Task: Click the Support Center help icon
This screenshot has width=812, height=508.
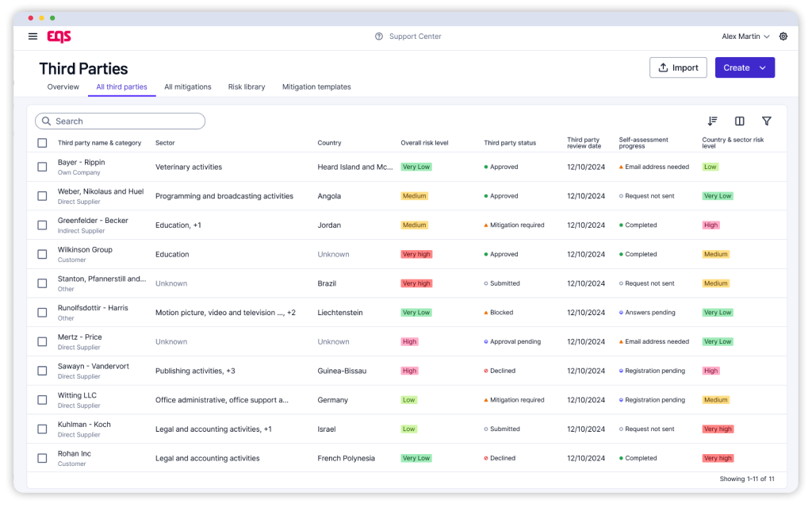Action: pos(379,37)
